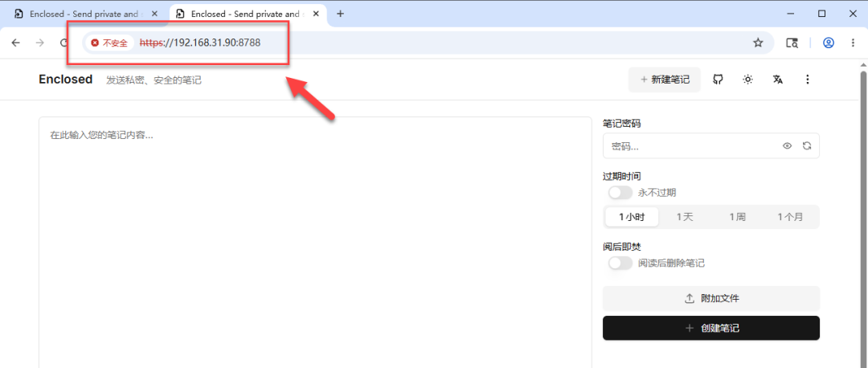Screen dimensions: 868x368
Task: Click the 阅后即焚 label
Action: (621, 247)
